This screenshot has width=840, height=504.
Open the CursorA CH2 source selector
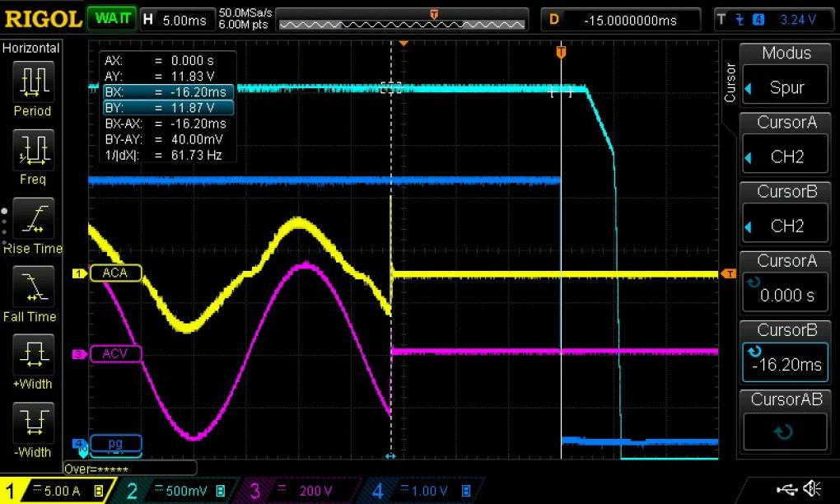coord(786,156)
